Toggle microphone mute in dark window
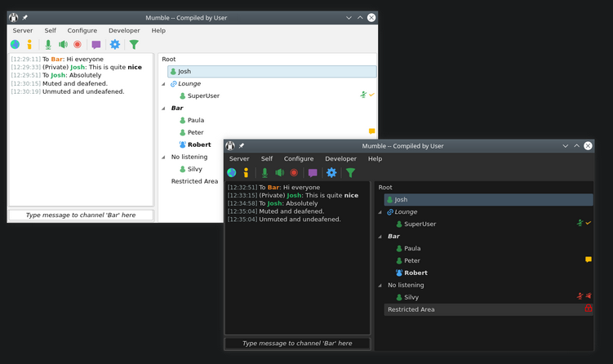Viewport: 613px width, 364px height. click(264, 173)
